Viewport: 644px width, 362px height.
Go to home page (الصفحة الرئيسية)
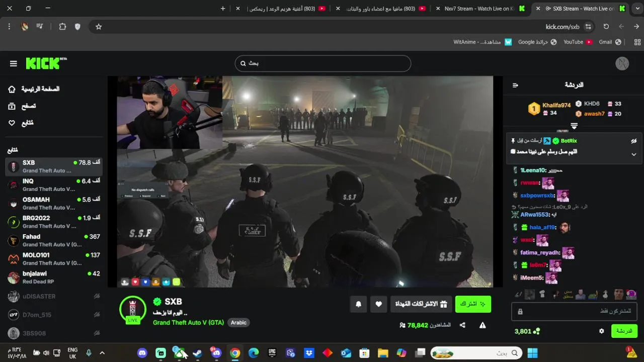click(x=34, y=89)
